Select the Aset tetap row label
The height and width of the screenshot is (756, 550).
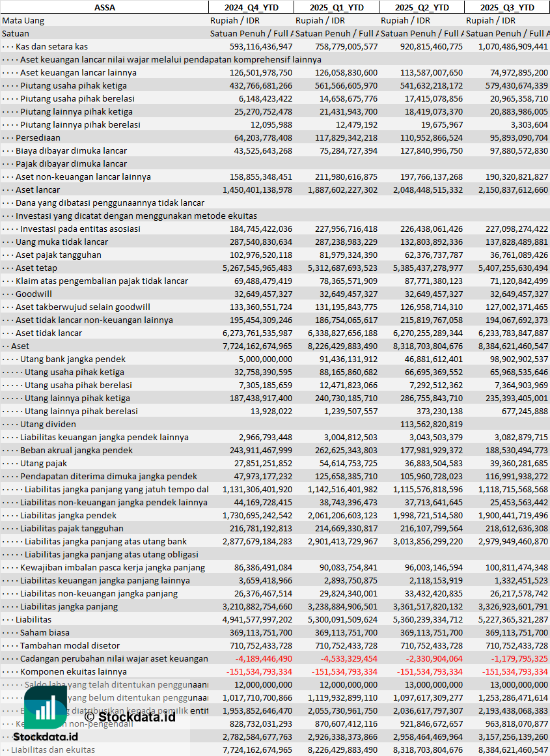(x=36, y=268)
